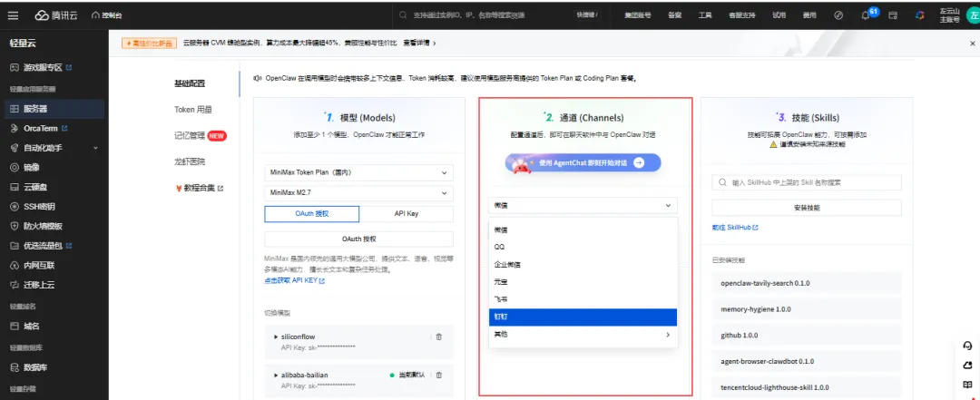Open 工具 menu in the top bar

click(705, 15)
